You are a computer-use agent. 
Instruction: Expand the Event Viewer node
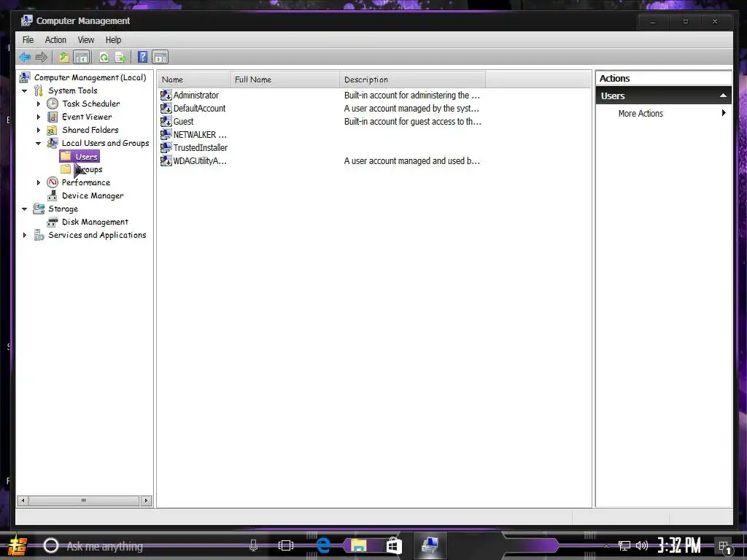click(39, 117)
